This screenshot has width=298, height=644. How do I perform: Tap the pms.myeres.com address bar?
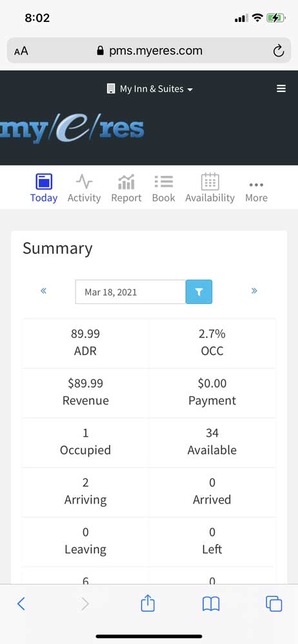tap(149, 51)
